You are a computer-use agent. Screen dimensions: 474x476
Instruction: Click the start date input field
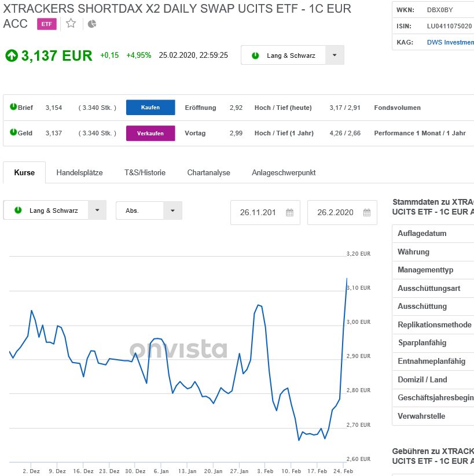point(258,212)
